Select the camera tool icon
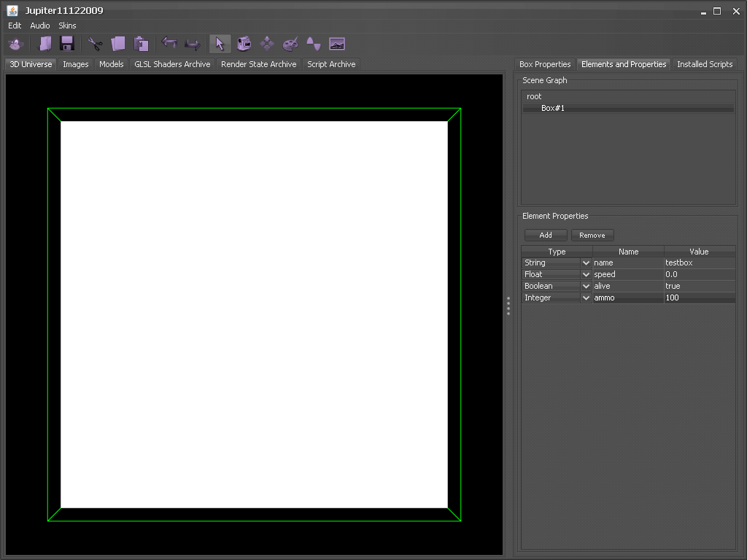Screen dimensions: 747x560 (244, 44)
